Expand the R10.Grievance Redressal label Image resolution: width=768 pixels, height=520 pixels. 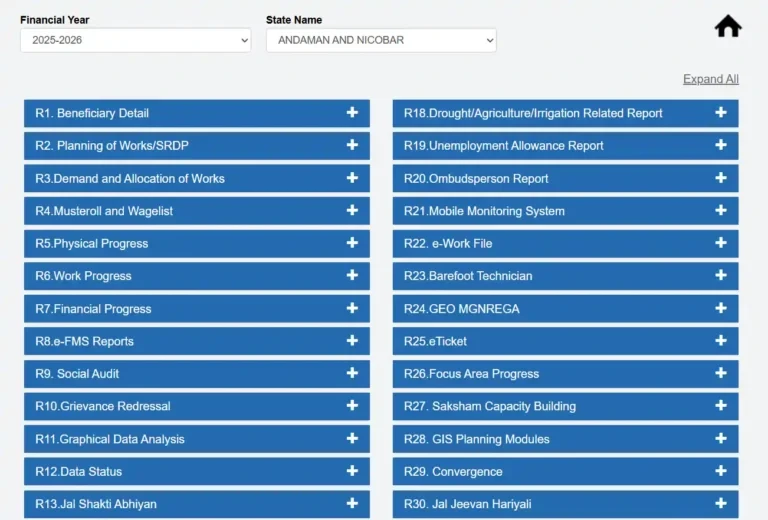[103, 406]
